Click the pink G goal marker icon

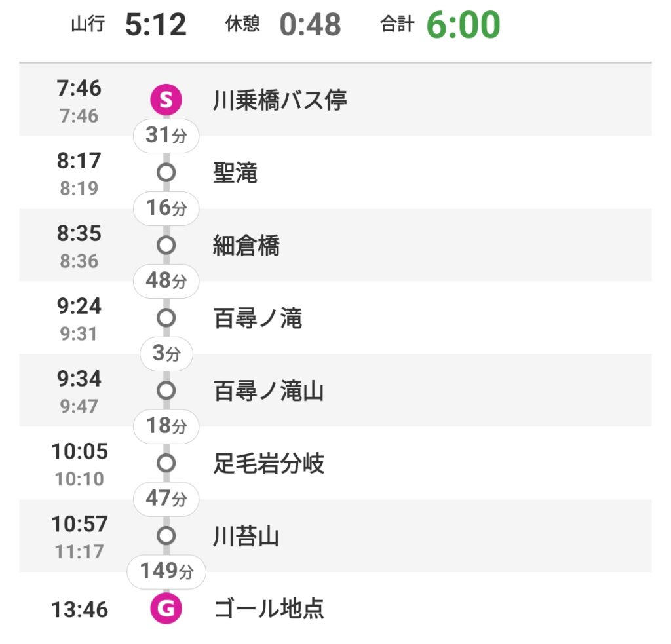[x=166, y=608]
